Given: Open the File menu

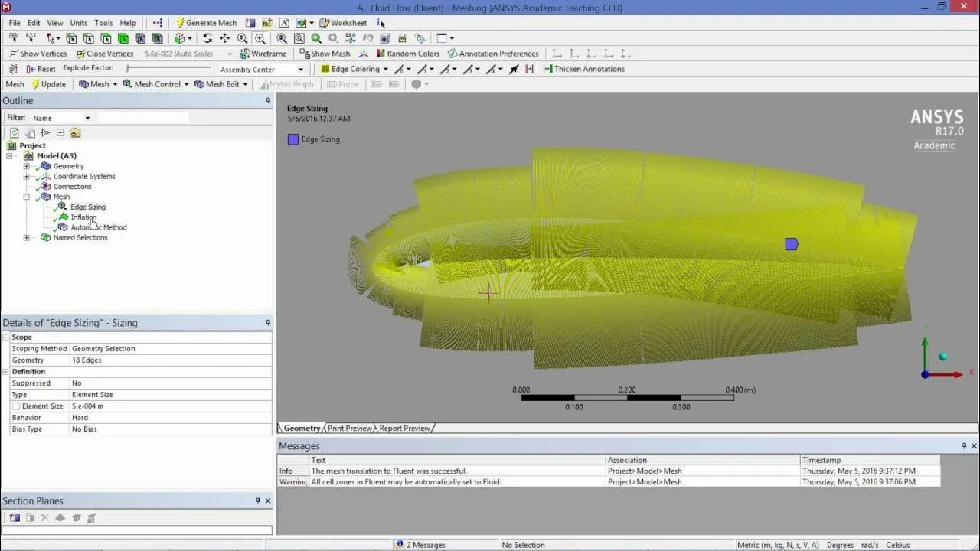Looking at the screenshot, I should click(15, 23).
